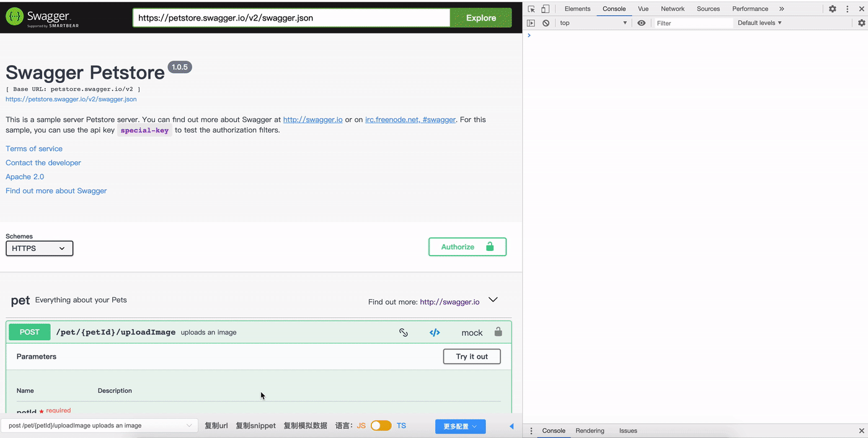This screenshot has height=438, width=868.
Task: Click the Authorize button
Action: point(467,247)
